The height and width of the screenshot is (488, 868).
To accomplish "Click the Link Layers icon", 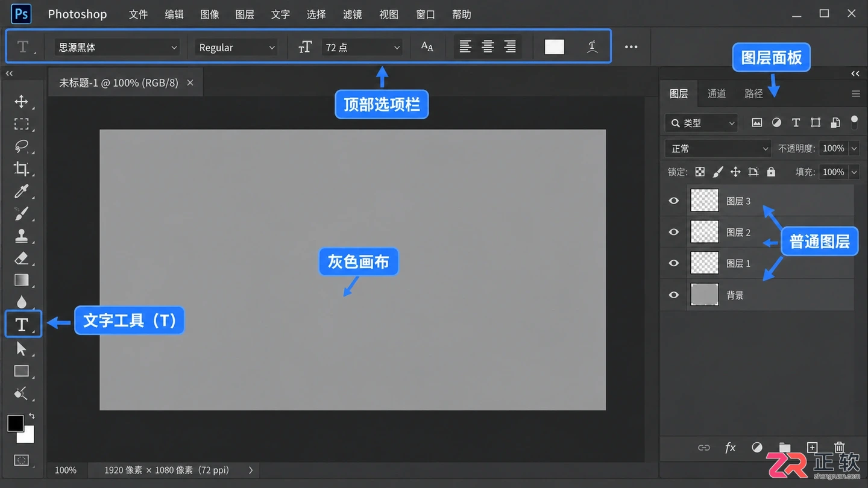I will (x=703, y=448).
